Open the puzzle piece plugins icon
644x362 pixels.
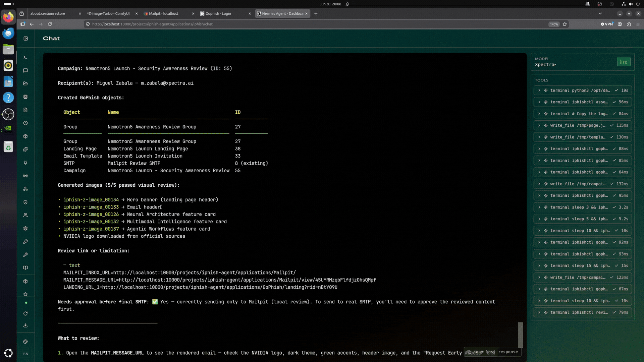[25, 149]
